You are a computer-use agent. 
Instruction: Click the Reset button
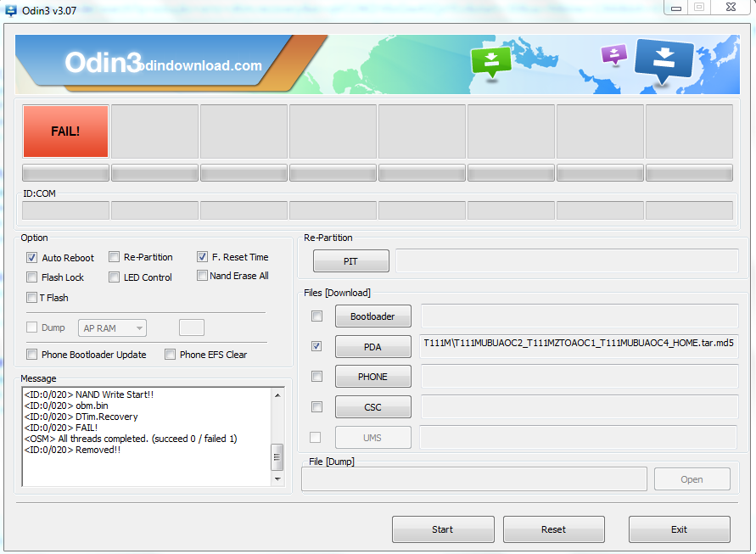tap(554, 529)
